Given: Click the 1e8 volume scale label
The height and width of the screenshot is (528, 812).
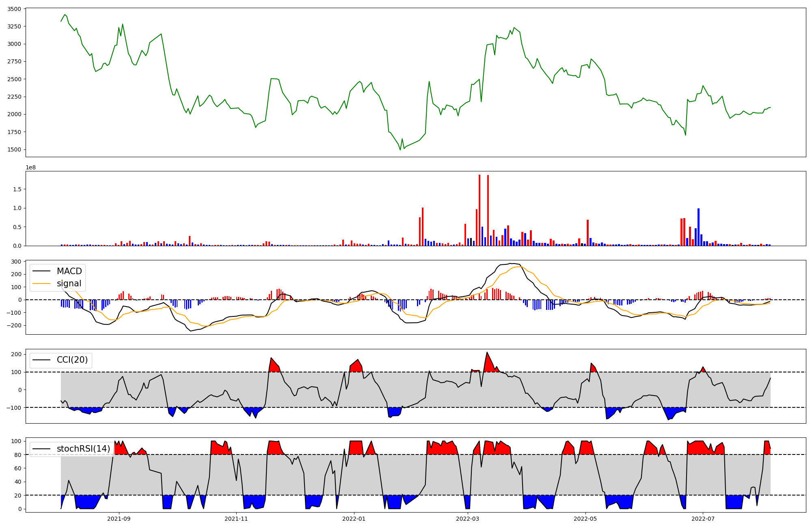Looking at the screenshot, I should pyautogui.click(x=31, y=167).
